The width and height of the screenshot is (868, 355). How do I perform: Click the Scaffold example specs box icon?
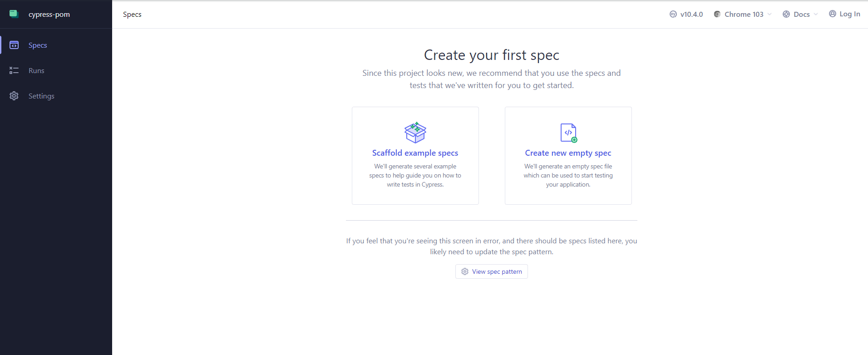tap(415, 132)
